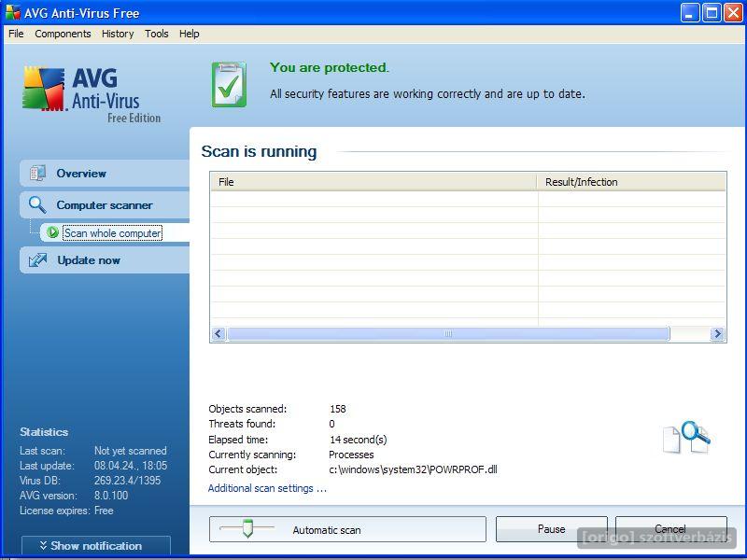Open Additional scan settings link

(267, 488)
